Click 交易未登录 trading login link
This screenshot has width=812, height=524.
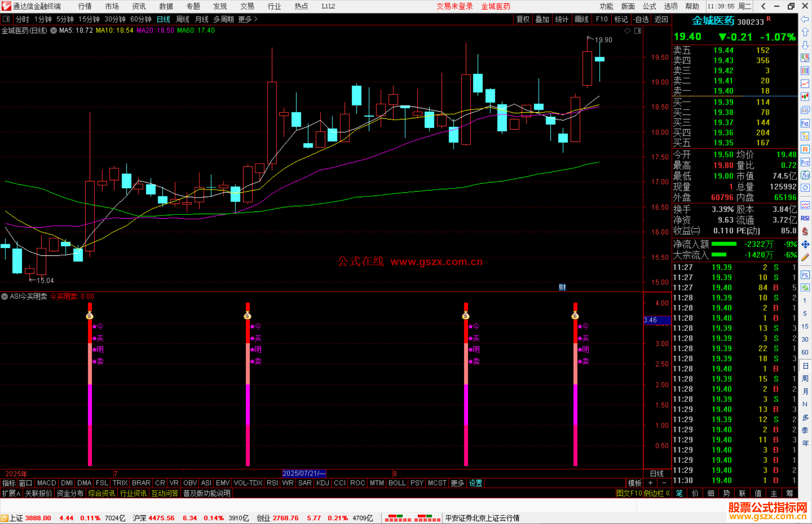[x=454, y=6]
